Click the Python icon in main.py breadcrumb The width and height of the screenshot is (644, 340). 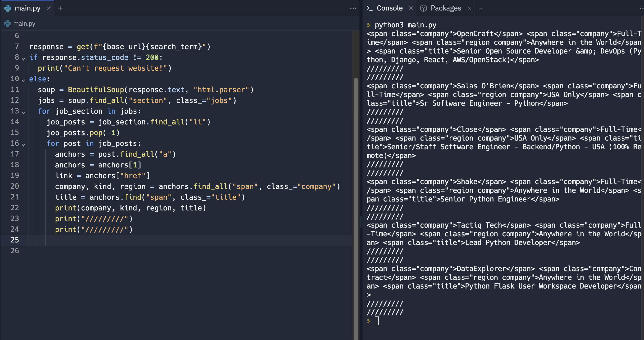point(7,24)
